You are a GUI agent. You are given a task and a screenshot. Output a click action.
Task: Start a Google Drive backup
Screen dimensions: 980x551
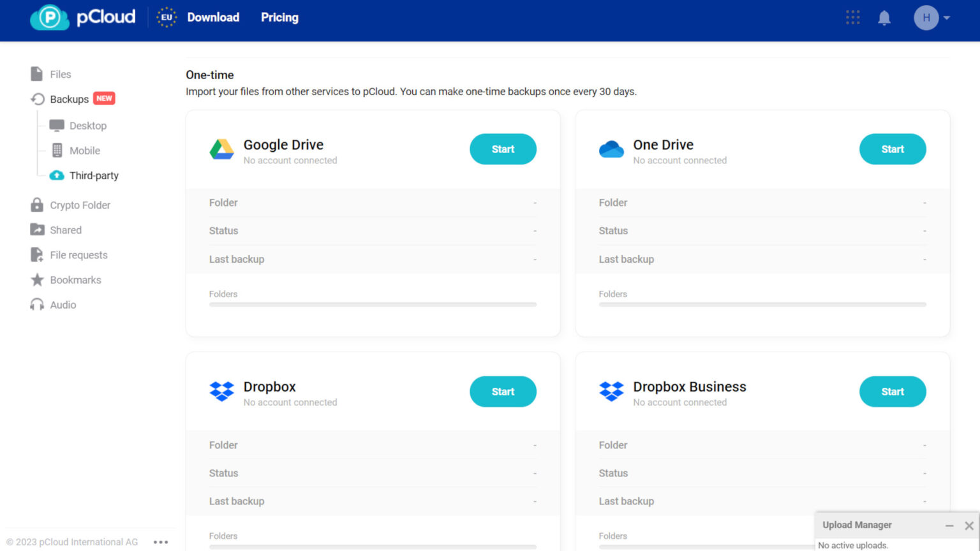click(503, 149)
